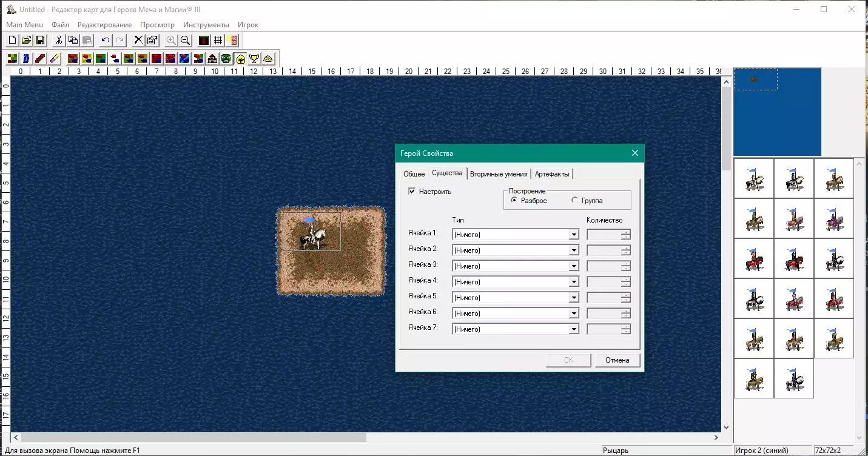Open the artifacts palette with the trophy cup icon
Image resolution: width=868 pixels, height=456 pixels.
[254, 59]
